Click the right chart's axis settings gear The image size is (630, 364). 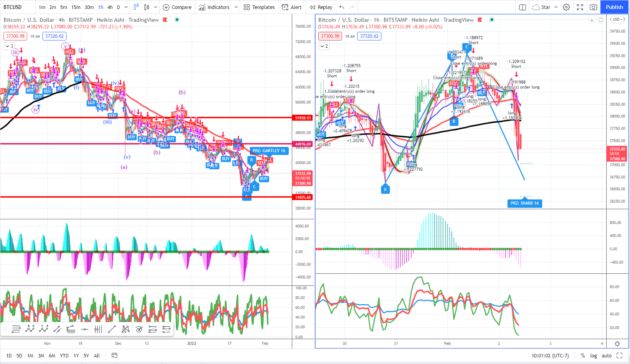click(x=617, y=344)
